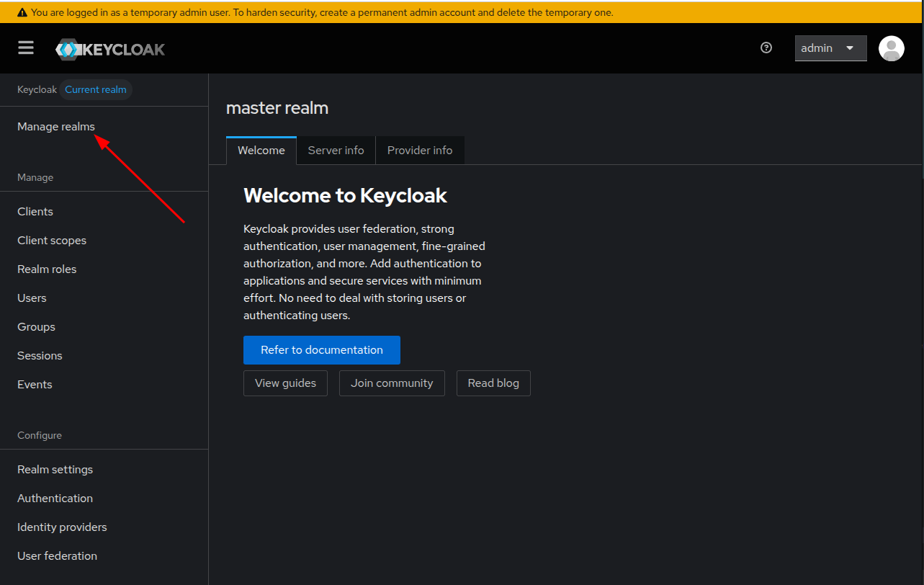Screen dimensions: 924x585
Task: Click the master realm heading
Action: tap(277, 108)
